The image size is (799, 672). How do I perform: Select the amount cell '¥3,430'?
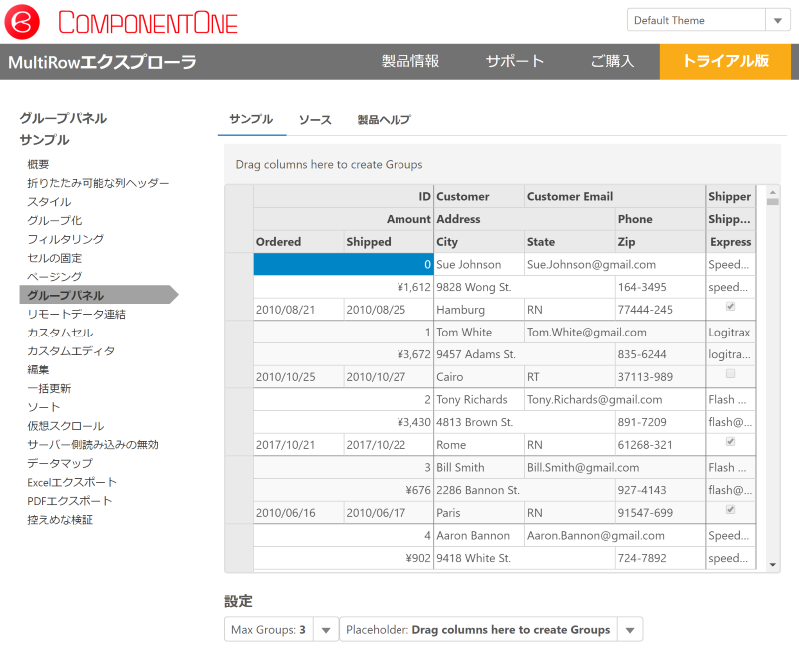click(x=344, y=422)
